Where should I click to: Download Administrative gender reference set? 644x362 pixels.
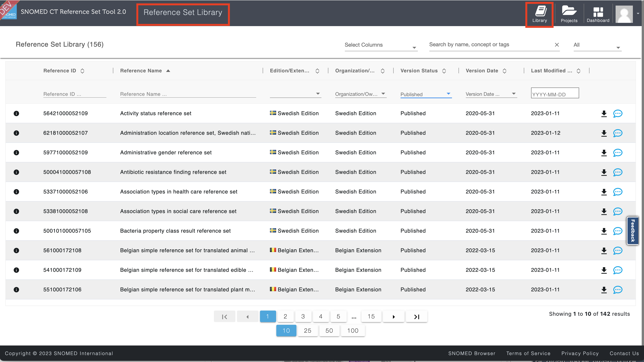[x=604, y=153]
